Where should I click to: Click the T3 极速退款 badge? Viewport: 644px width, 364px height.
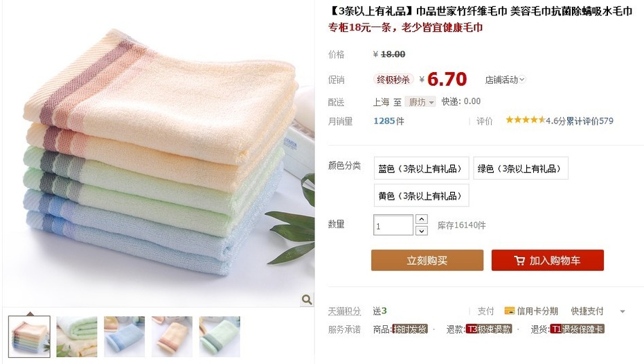[489, 329]
